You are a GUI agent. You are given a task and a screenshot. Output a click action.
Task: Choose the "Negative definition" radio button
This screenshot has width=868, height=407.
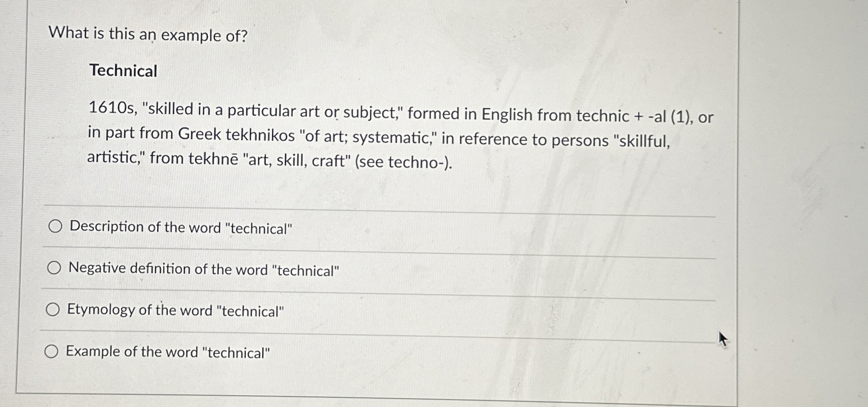coord(54,268)
